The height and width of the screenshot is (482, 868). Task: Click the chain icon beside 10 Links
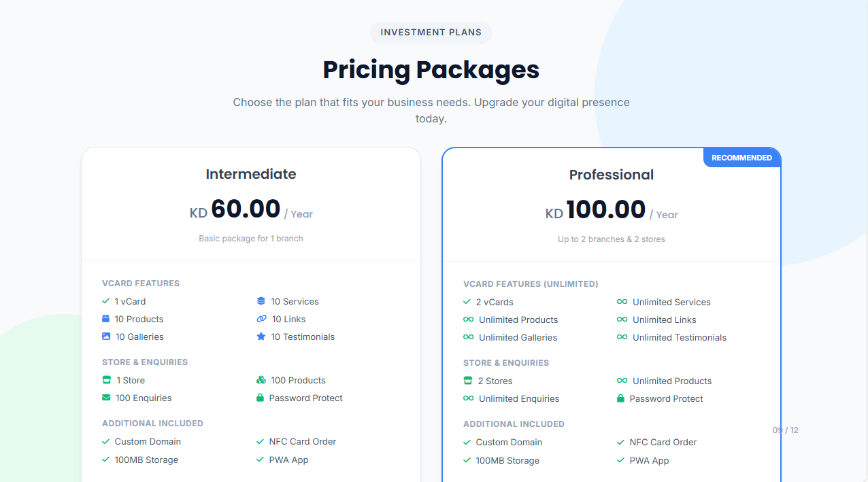(x=262, y=319)
